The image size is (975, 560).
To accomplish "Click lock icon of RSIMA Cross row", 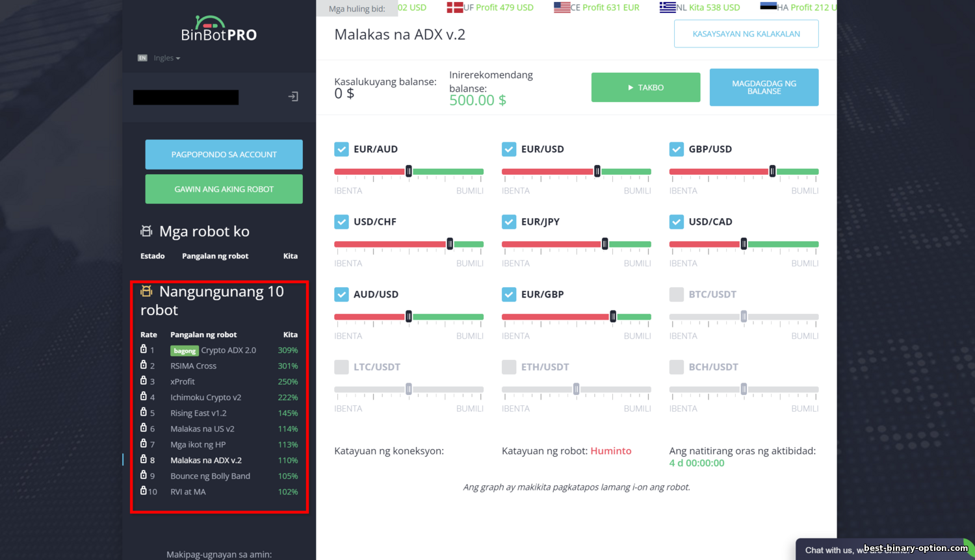I will [x=144, y=364].
